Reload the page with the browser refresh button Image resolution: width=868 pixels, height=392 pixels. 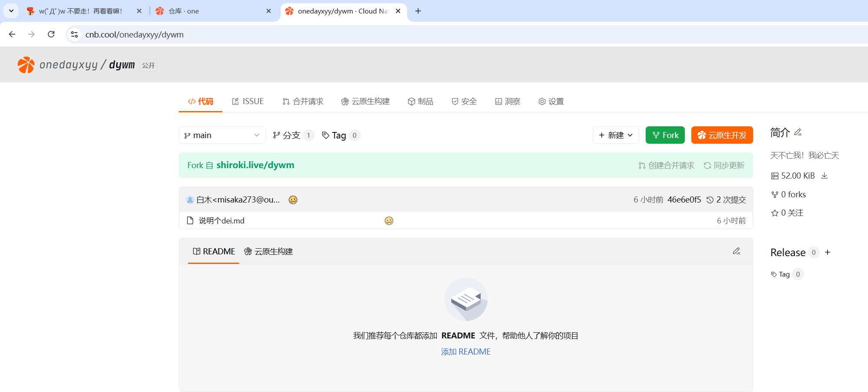tap(51, 34)
